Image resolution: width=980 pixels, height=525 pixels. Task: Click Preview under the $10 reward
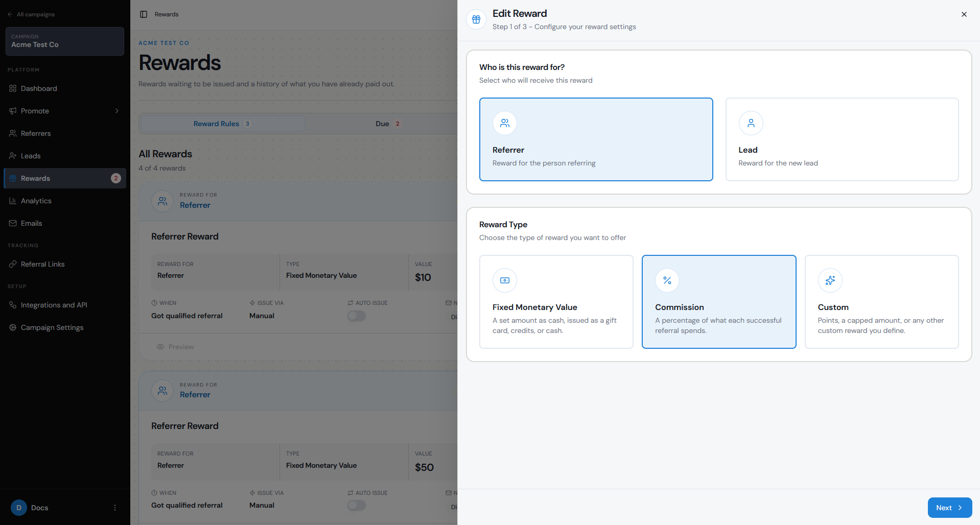[175, 347]
